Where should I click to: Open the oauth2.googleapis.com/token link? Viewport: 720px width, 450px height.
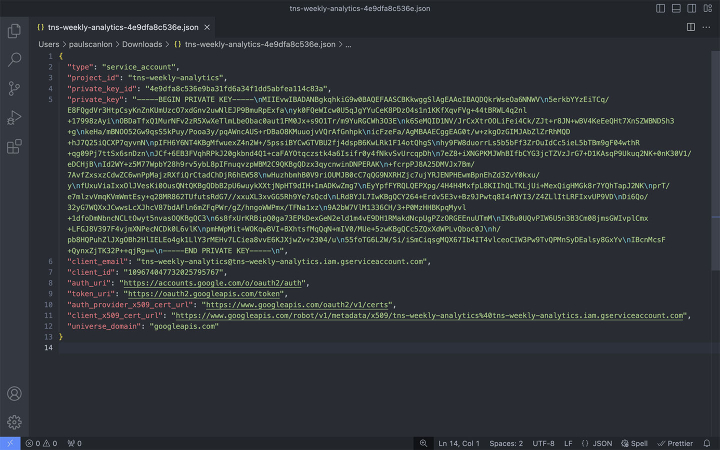pos(204,294)
